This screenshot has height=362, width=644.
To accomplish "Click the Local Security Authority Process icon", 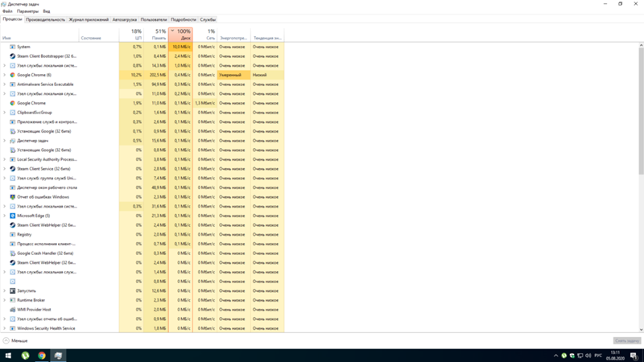I will (13, 159).
